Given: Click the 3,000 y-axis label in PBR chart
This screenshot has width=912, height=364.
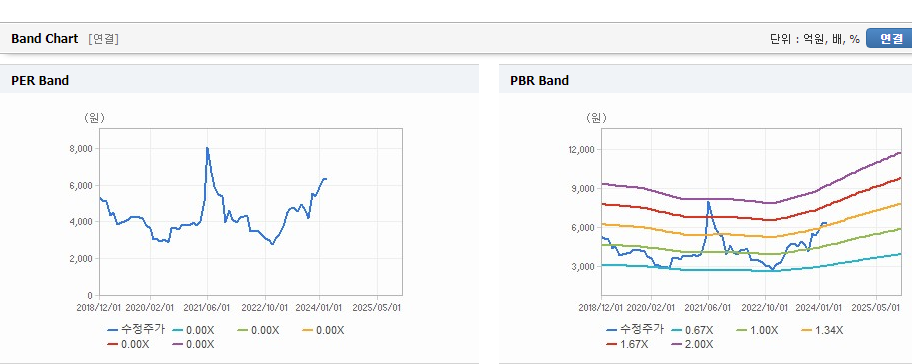Looking at the screenshot, I should (x=582, y=266).
